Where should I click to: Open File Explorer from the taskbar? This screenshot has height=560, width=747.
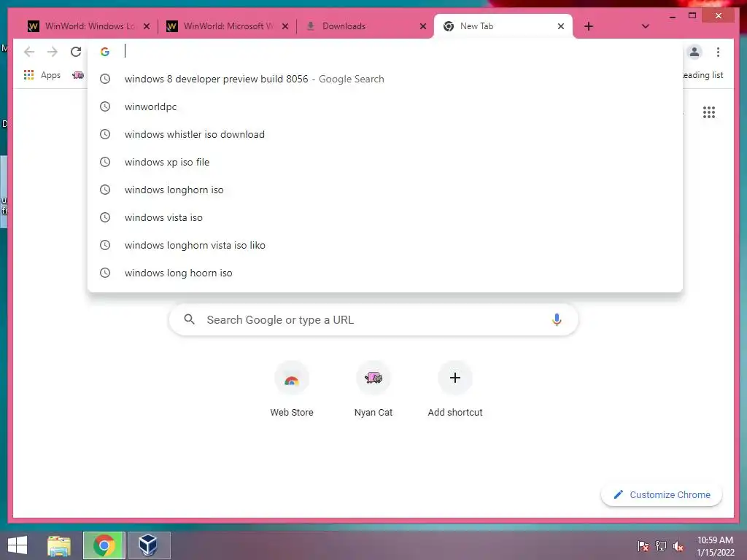pyautogui.click(x=59, y=545)
